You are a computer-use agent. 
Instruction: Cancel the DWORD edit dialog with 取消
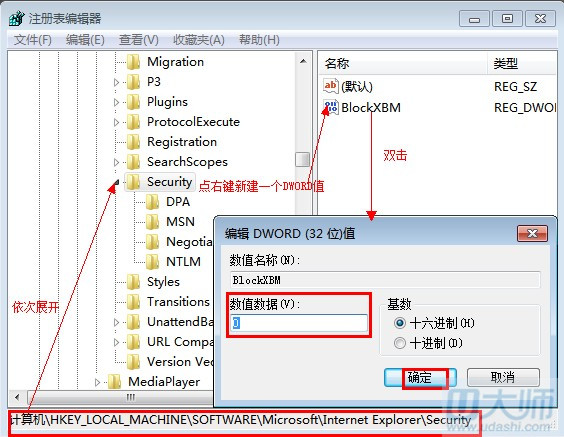coord(503,378)
